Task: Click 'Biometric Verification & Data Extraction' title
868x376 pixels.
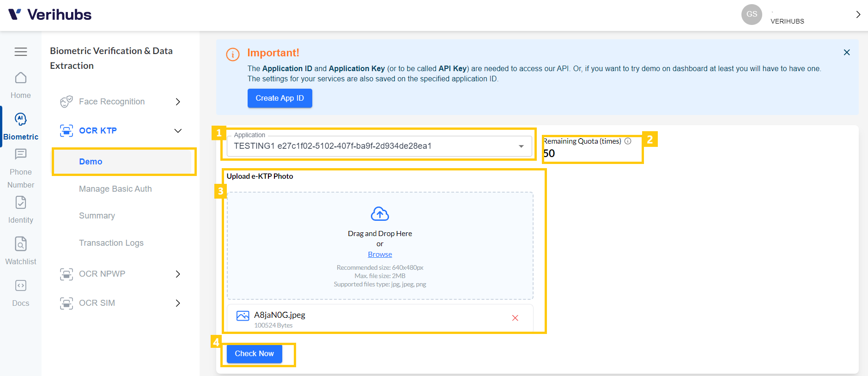Action: [x=111, y=58]
